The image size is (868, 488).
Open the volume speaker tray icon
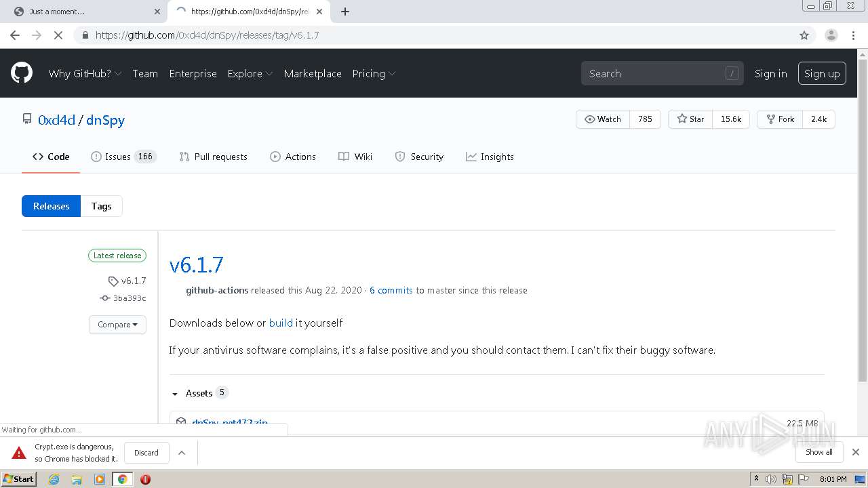click(770, 479)
